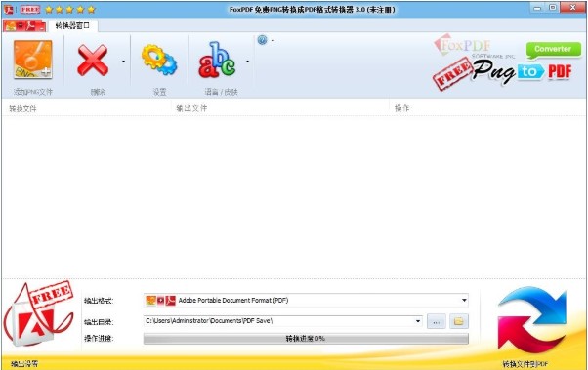Click the red X delete icon

[x=93, y=61]
